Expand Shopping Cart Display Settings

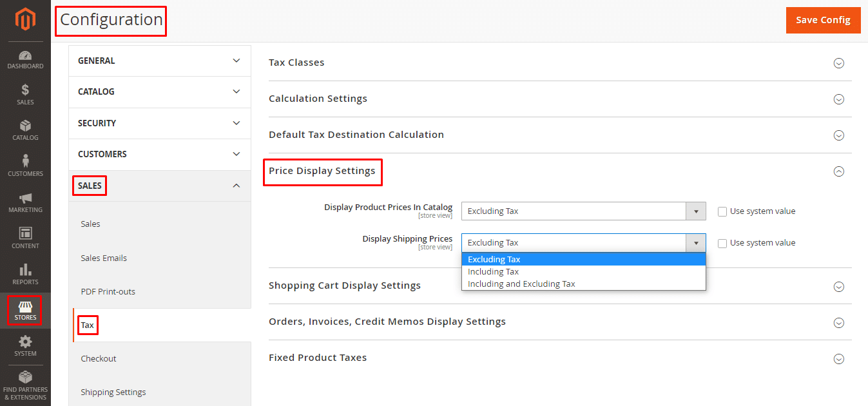[838, 286]
